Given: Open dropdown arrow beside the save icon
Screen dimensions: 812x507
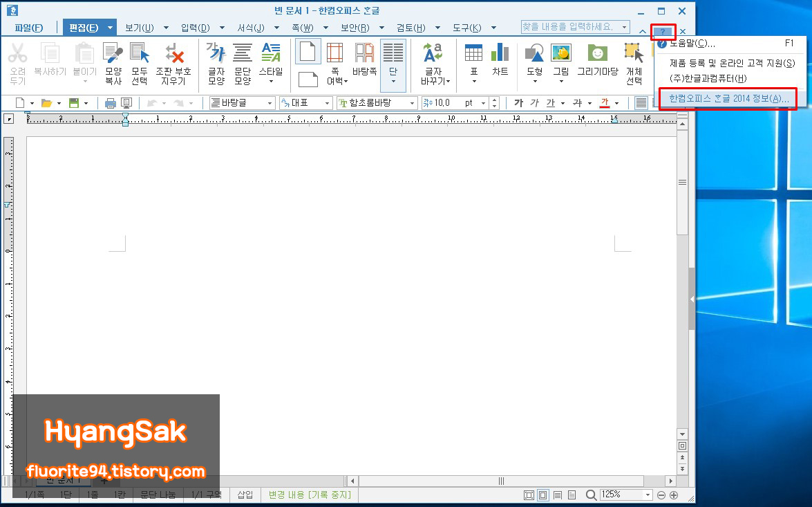Looking at the screenshot, I should point(86,103).
